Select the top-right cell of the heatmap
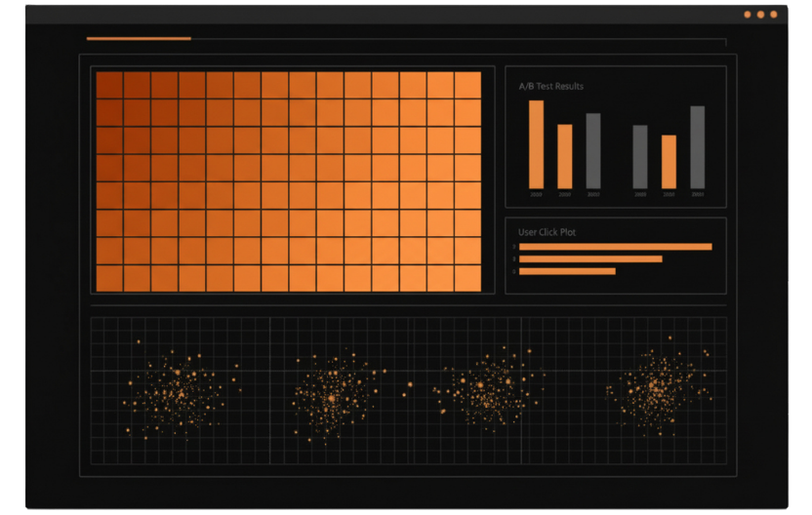812x515 pixels. [467, 85]
